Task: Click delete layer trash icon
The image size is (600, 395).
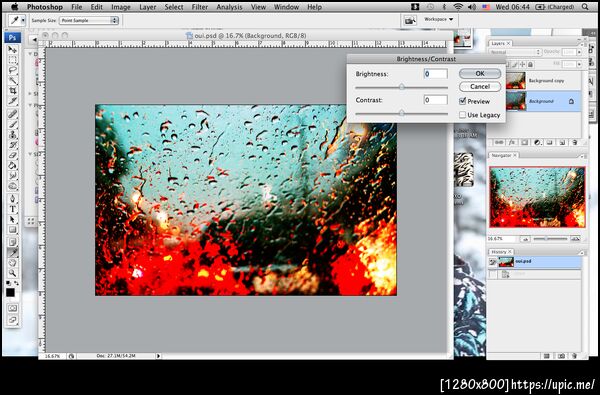Action: [x=574, y=142]
